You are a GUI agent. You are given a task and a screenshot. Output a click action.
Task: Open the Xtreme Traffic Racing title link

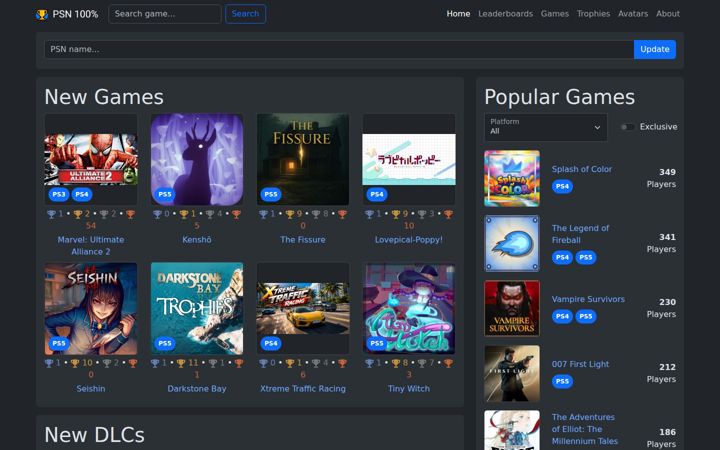303,388
